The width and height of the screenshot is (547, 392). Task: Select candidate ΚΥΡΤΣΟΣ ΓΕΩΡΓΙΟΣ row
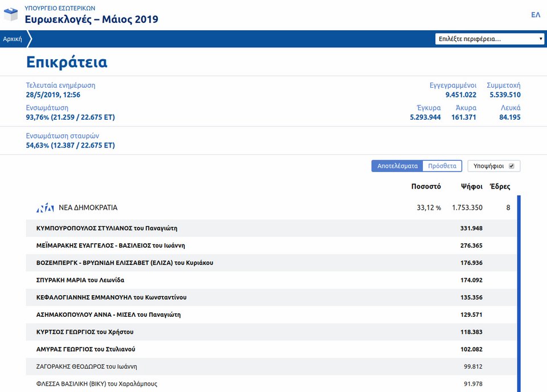coord(271,332)
